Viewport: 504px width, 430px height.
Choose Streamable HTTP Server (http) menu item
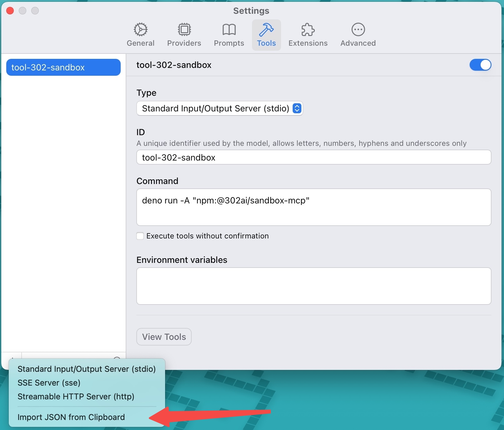[87, 397]
